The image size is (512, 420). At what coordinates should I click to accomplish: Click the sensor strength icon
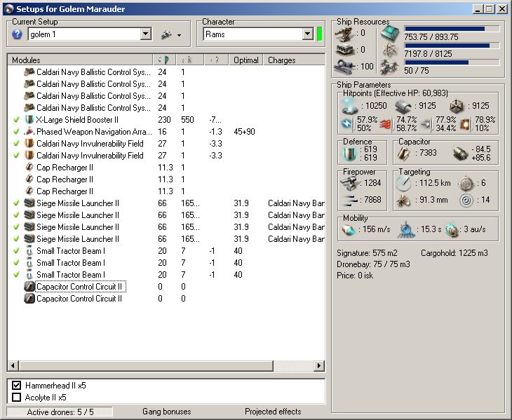[466, 200]
